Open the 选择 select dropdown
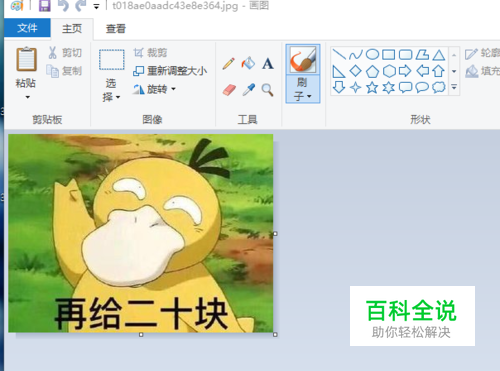500x371 pixels. point(111,90)
